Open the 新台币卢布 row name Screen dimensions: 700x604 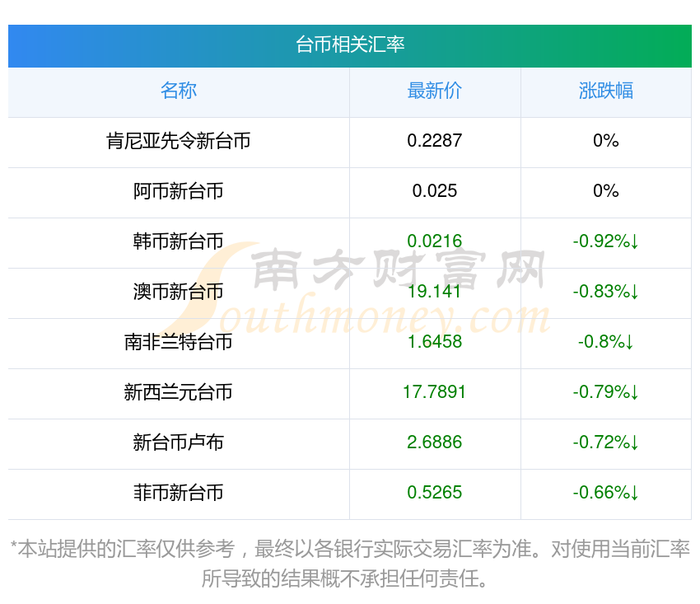(179, 442)
